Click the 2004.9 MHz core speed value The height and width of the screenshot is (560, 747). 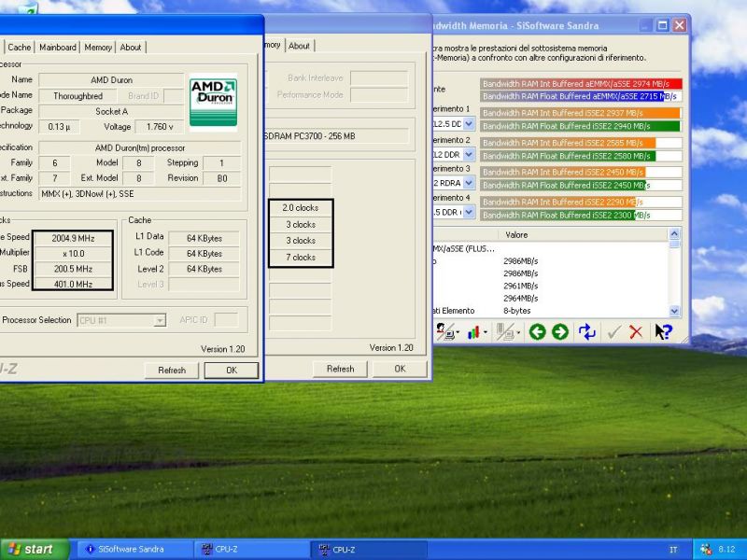[73, 238]
